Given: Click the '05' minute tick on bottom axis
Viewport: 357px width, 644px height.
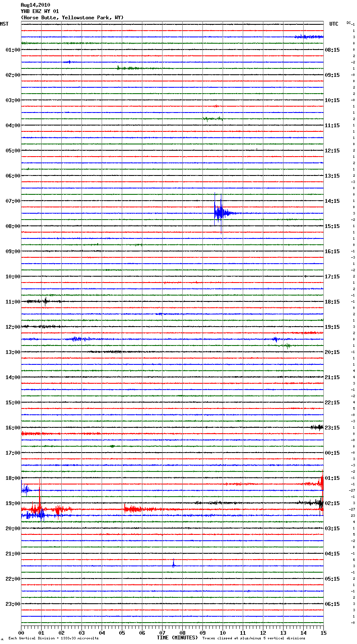Looking at the screenshot, I should coord(122,632).
